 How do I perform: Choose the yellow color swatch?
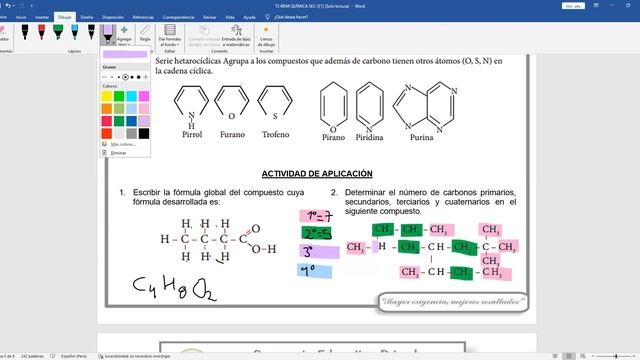pos(107,96)
